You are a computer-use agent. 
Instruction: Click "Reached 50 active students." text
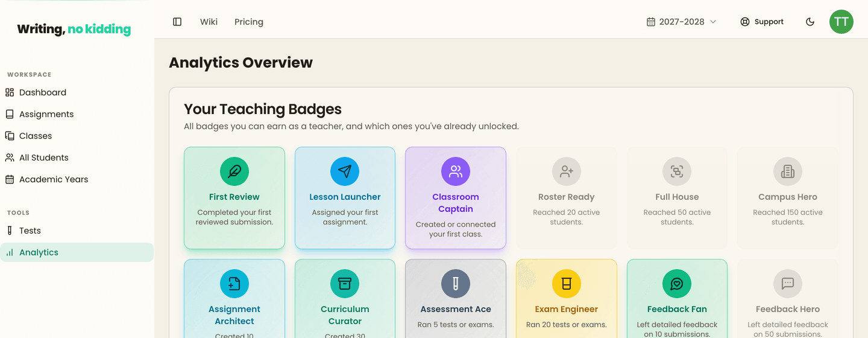point(677,217)
